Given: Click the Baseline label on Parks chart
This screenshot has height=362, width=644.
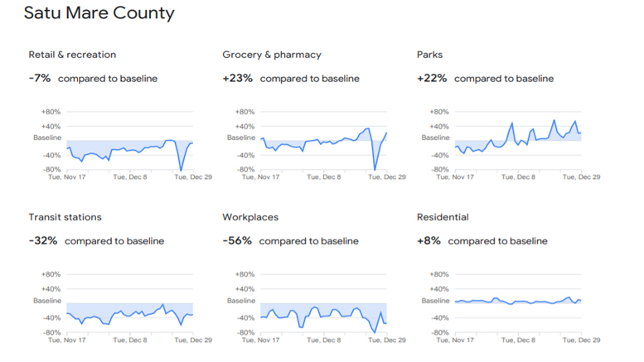Looking at the screenshot, I should click(435, 138).
